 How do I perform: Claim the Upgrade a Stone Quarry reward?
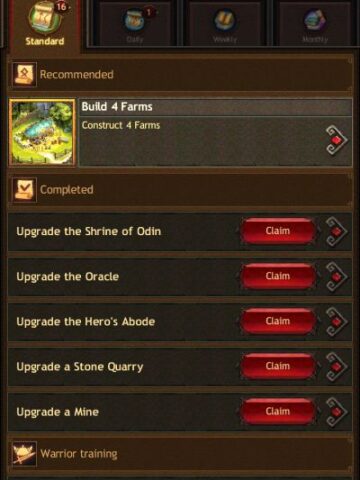coord(278,366)
